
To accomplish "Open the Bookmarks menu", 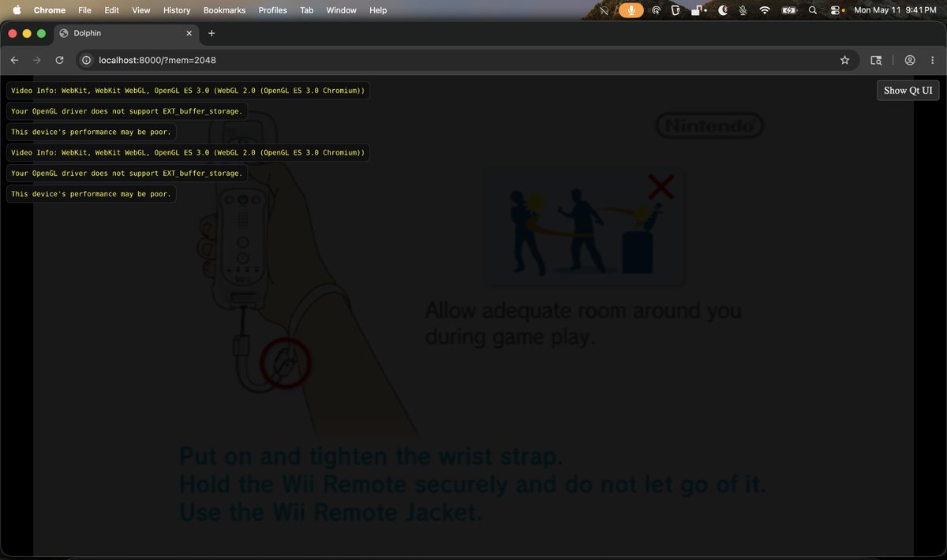I will 224,10.
